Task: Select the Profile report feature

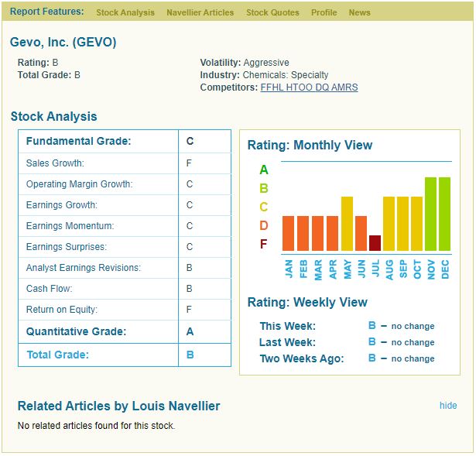Action: [x=324, y=12]
